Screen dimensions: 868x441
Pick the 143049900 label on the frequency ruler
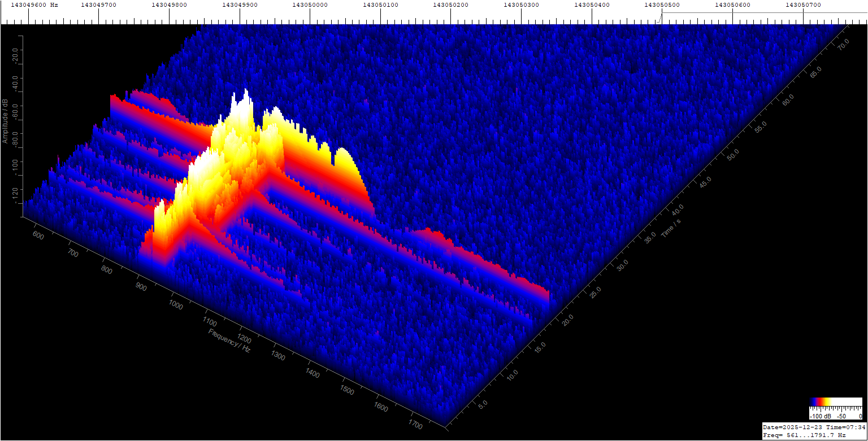pyautogui.click(x=240, y=5)
